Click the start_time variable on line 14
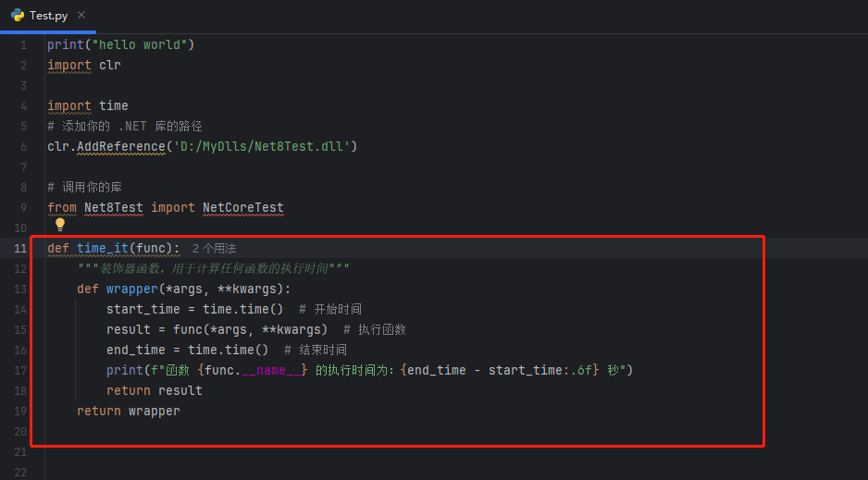868x480 pixels. click(x=143, y=309)
